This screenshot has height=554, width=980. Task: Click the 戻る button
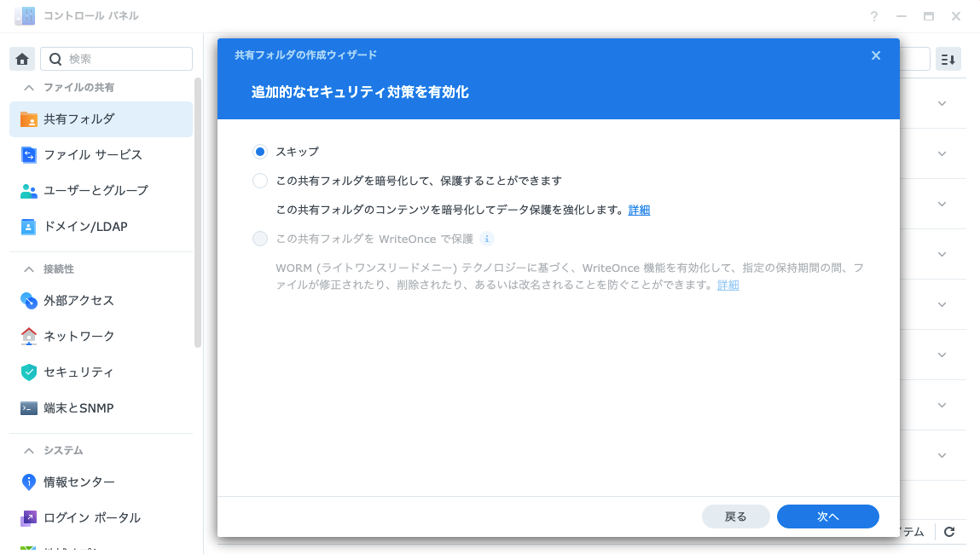tap(735, 516)
